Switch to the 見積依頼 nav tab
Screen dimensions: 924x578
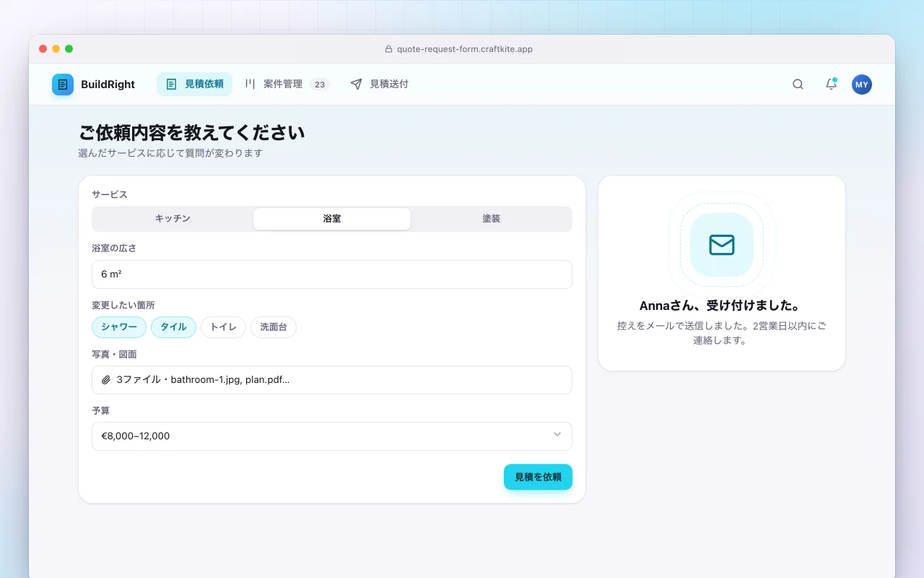click(194, 85)
